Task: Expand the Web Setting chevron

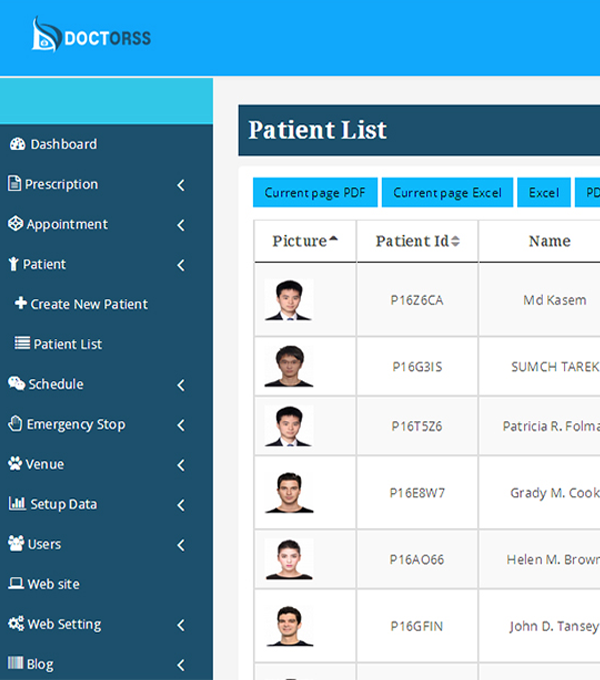Action: click(x=181, y=625)
